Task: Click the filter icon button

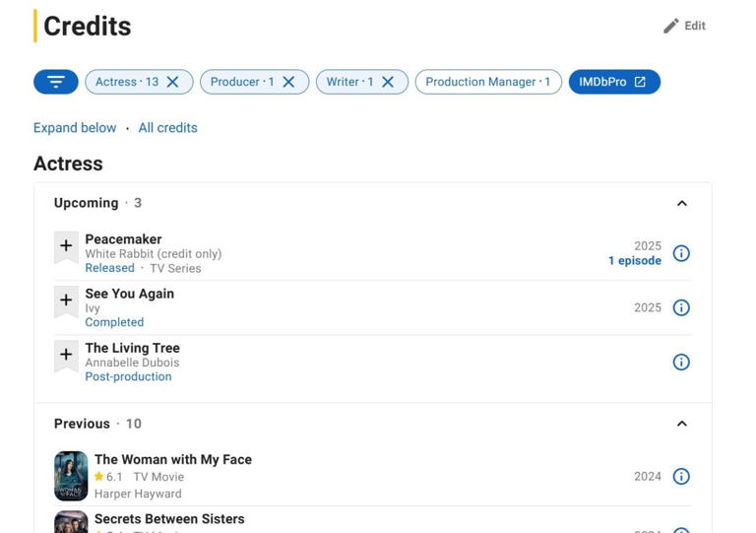Action: click(x=56, y=82)
